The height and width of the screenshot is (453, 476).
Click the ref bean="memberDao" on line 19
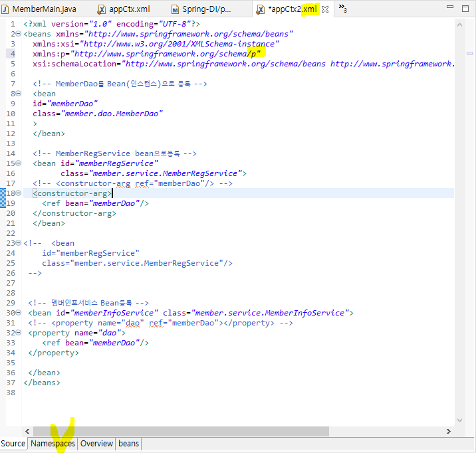95,203
